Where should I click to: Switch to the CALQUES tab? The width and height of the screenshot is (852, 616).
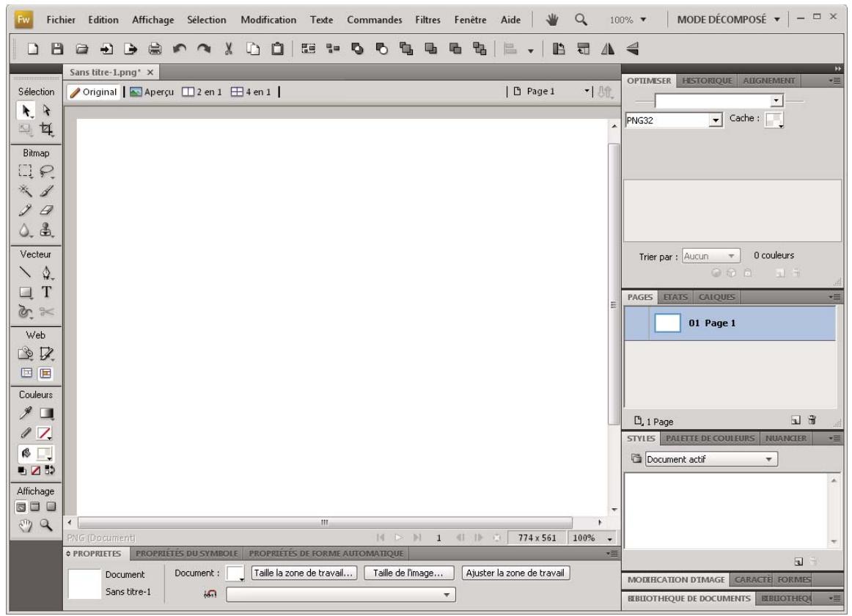coord(716,297)
